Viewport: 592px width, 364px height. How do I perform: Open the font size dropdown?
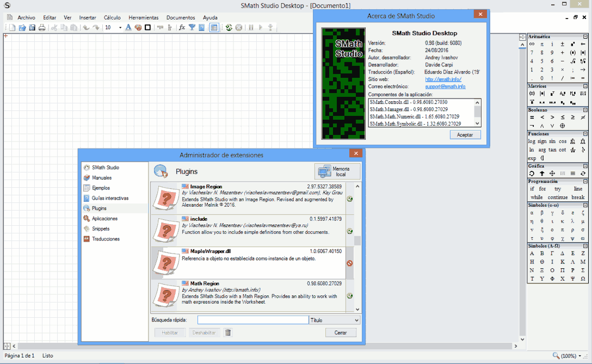click(120, 27)
